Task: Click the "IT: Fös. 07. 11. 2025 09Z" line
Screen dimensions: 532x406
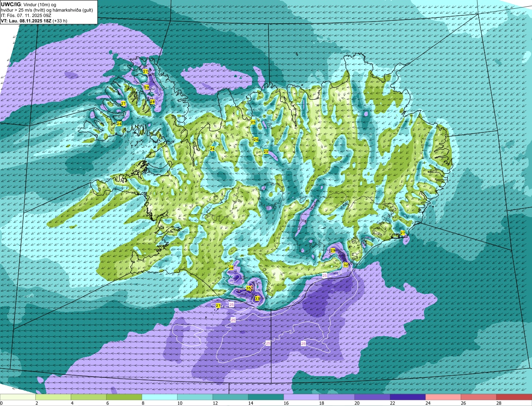Action: coord(27,15)
